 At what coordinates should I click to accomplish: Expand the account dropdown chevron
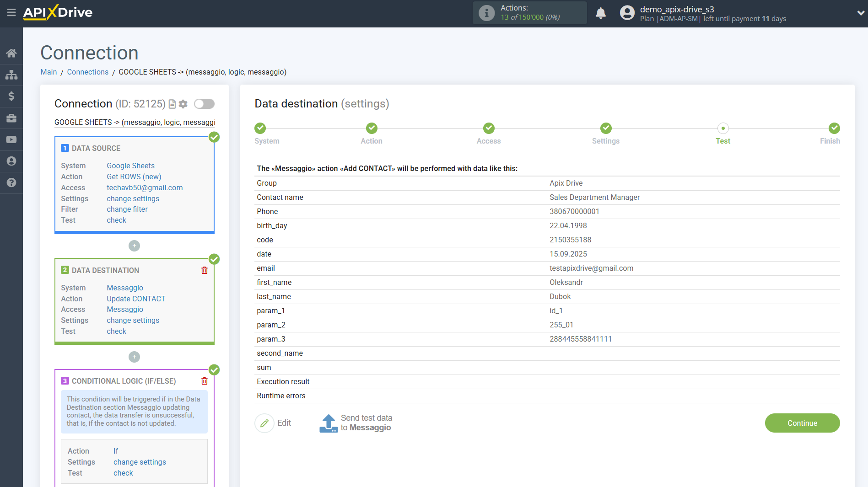point(860,13)
